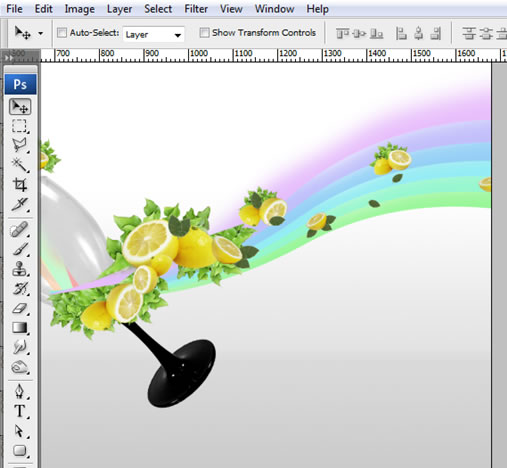Open the Auto-Select Layer dropdown
Viewport: 507px width, 468px height.
pyautogui.click(x=153, y=34)
